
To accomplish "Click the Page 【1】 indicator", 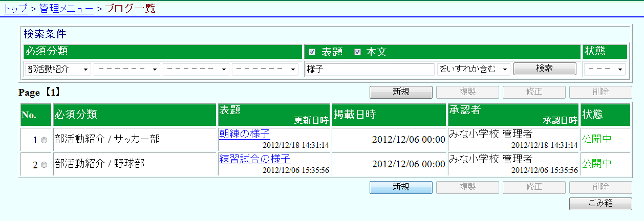I will [x=40, y=93].
